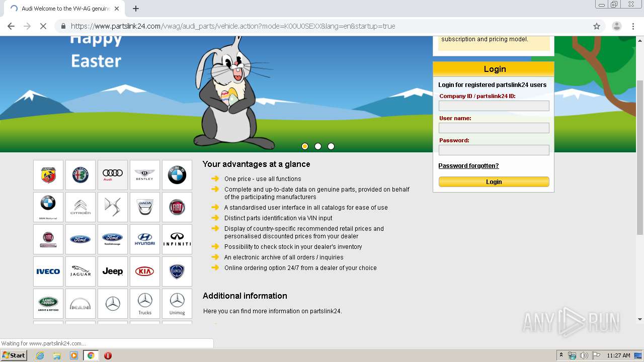Click the yellow Login button
Viewport: 644px width, 362px height.
pyautogui.click(x=494, y=182)
